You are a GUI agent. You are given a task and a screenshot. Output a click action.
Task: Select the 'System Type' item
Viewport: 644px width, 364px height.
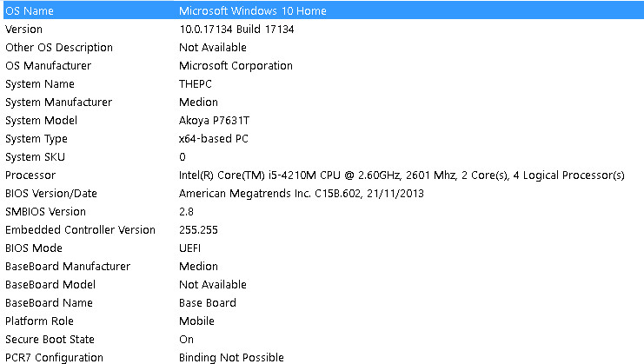pos(37,139)
